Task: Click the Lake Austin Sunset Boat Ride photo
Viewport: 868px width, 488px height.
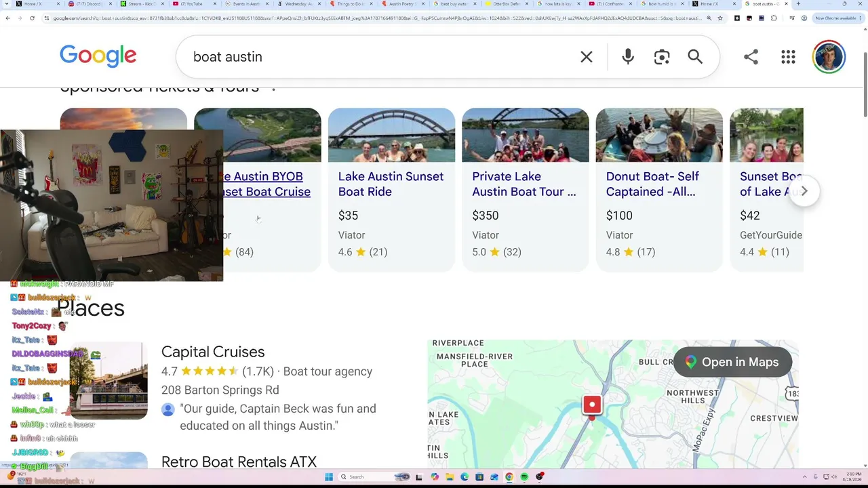Action: point(391,135)
